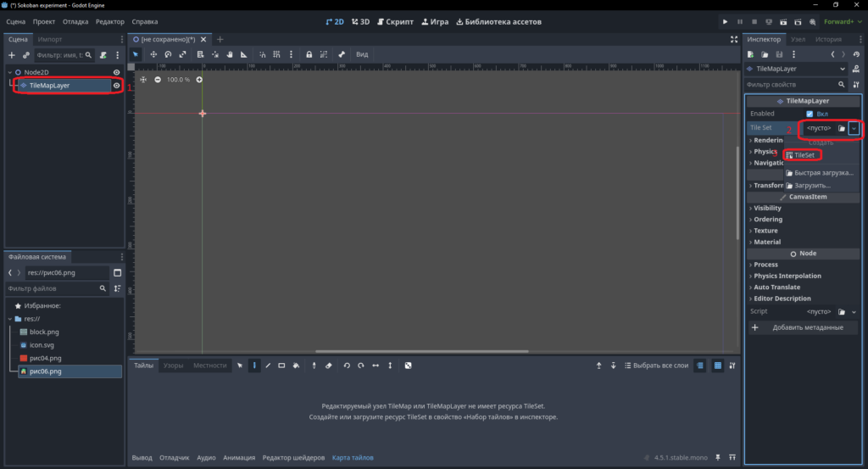This screenshot has width=868, height=469.
Task: Add a new child node with plus icon
Action: (x=12, y=55)
